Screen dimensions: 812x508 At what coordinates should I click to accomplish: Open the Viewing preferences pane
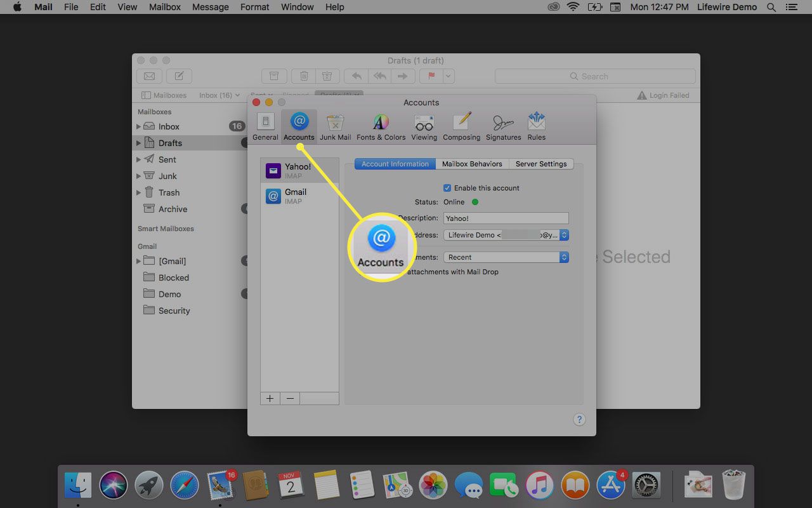tap(424, 127)
